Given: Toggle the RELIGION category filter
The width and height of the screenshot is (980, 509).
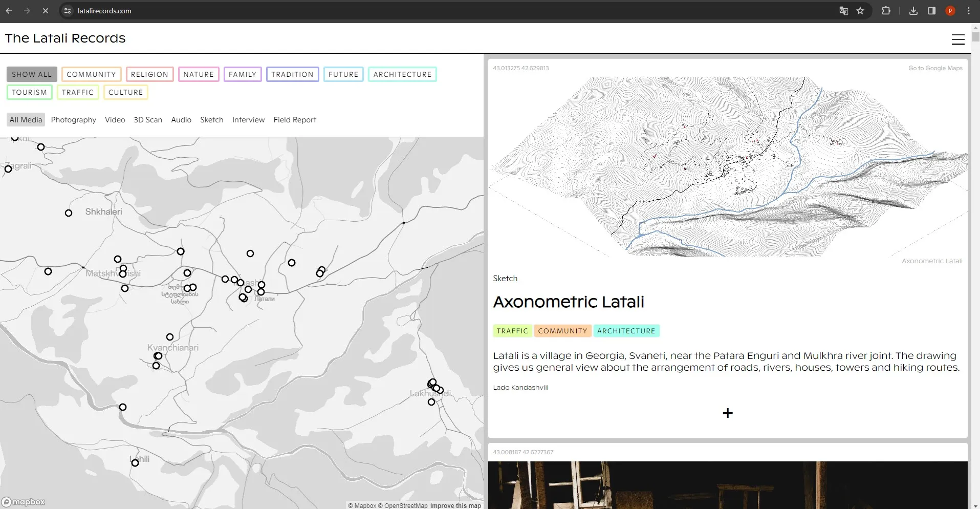Looking at the screenshot, I should (x=149, y=74).
